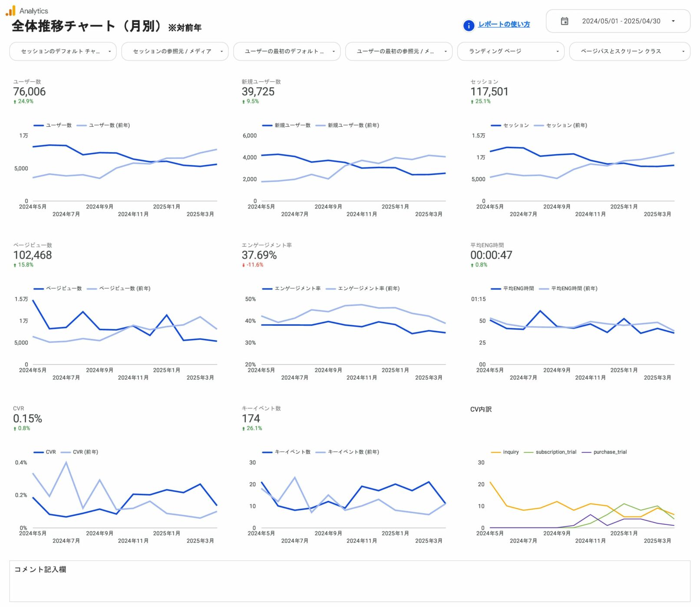
Task: Click the red down arrow under エンゲージメント率
Action: [x=244, y=265]
